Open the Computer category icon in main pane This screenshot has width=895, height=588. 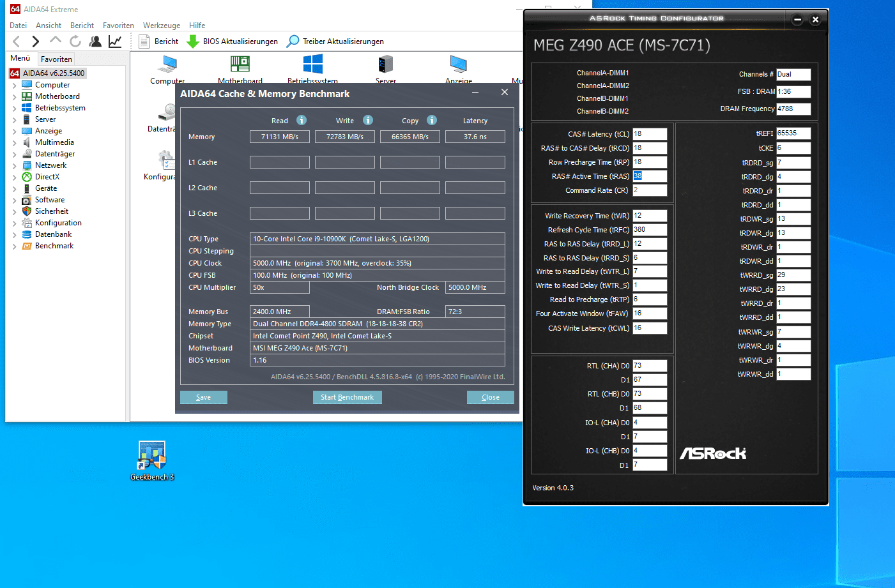168,69
